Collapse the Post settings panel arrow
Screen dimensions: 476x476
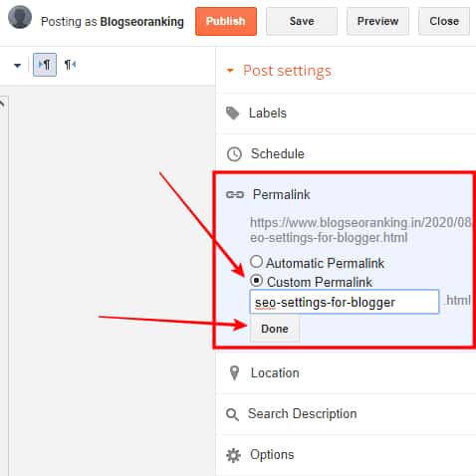tap(230, 71)
